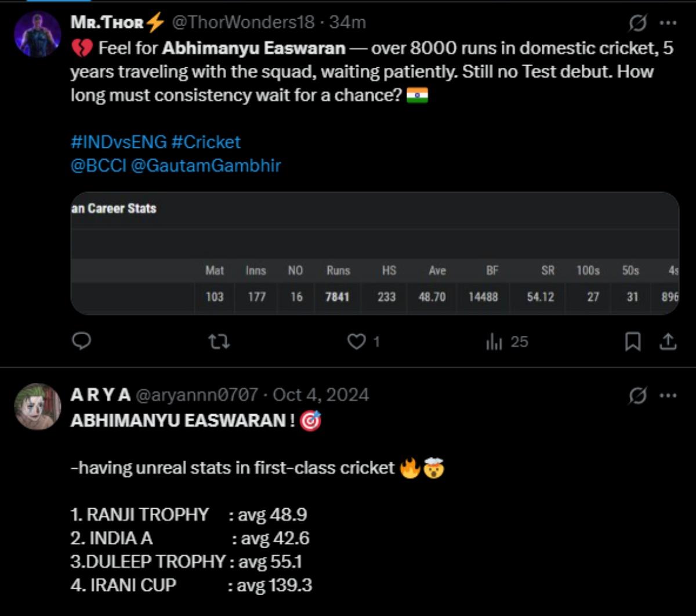Like Mr.Thor's tweet
696x616 pixels.
[x=358, y=342]
